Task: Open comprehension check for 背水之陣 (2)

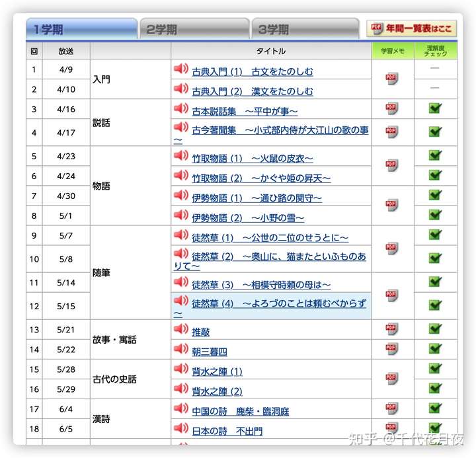Action: [x=435, y=388]
